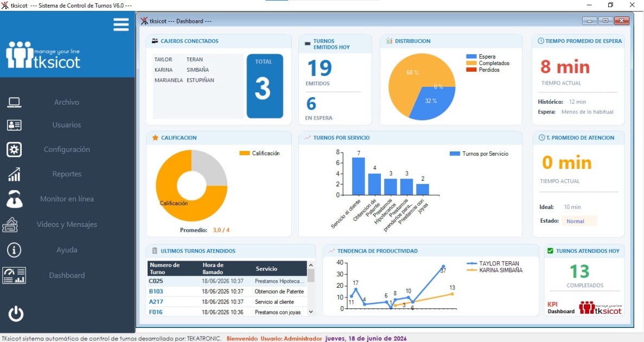Select turn B103 row
The image size is (644, 342).
tap(227, 292)
